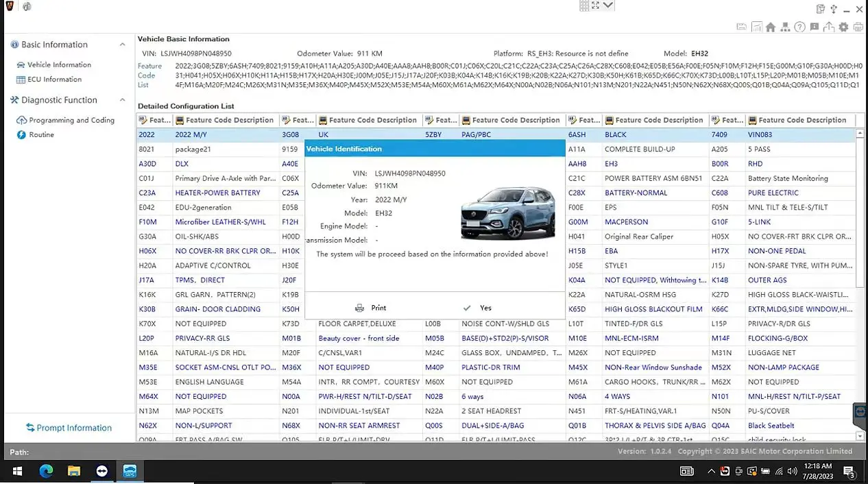Click Print in the Vehicle Identification dialog
The height and width of the screenshot is (484, 868).
point(371,308)
